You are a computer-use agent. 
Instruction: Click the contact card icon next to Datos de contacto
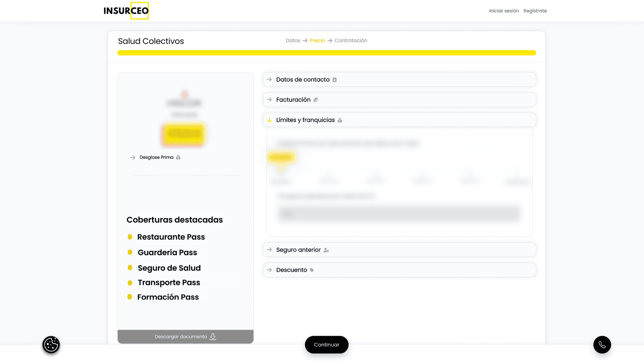(334, 80)
